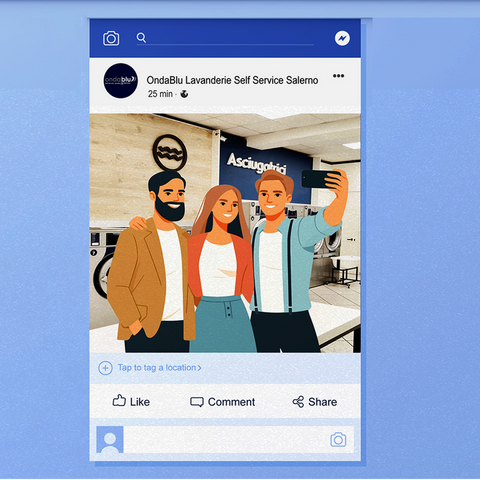This screenshot has width=480, height=480.
Task: Open the camera icon in the header
Action: click(111, 38)
